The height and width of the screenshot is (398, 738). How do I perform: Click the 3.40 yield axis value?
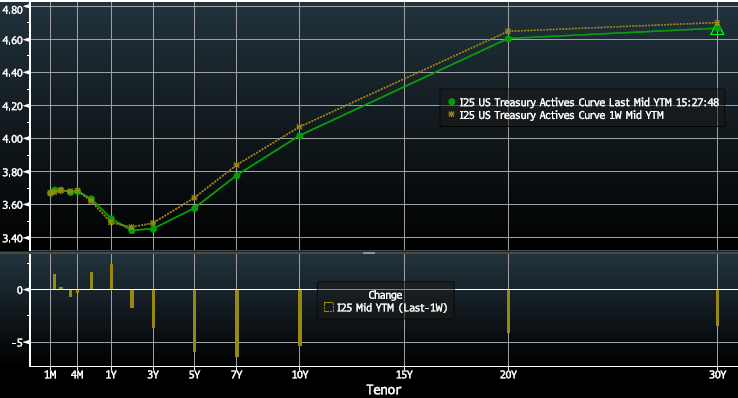[x=13, y=239]
